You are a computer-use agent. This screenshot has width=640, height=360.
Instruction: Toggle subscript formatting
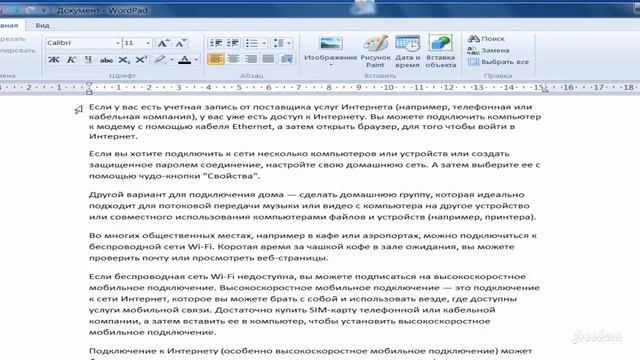click(x=124, y=60)
